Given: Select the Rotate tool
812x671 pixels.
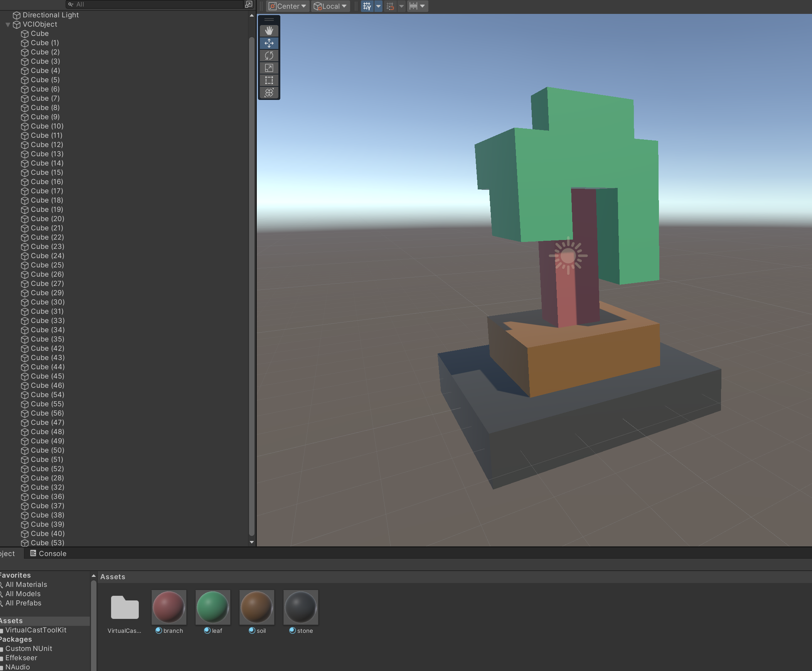Looking at the screenshot, I should (x=269, y=55).
